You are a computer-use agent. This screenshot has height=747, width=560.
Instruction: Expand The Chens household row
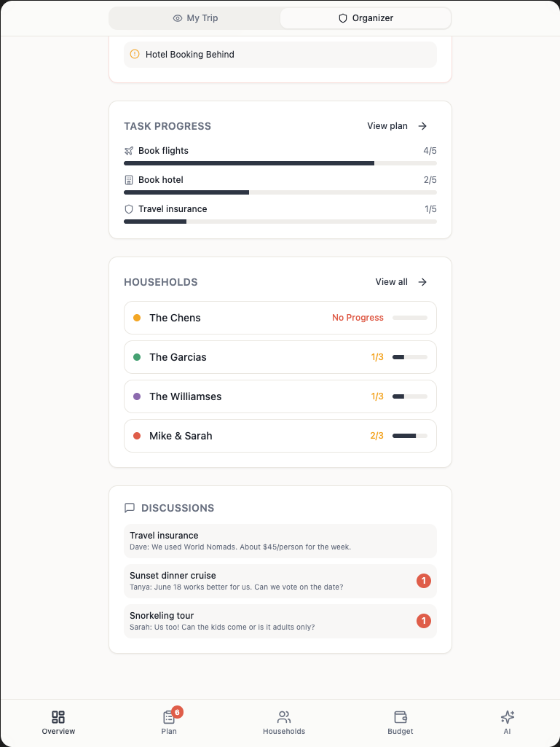280,318
